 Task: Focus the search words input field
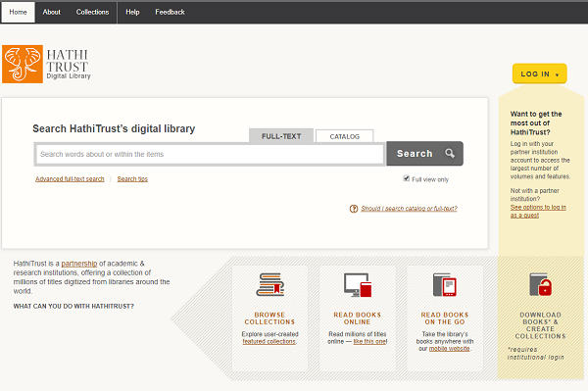tap(210, 154)
